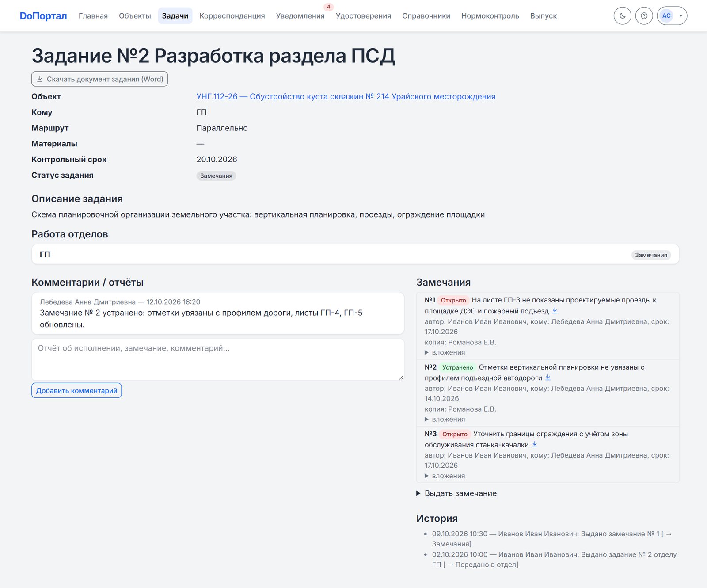Open the Справочники menu item
The height and width of the screenshot is (588, 707).
click(426, 16)
